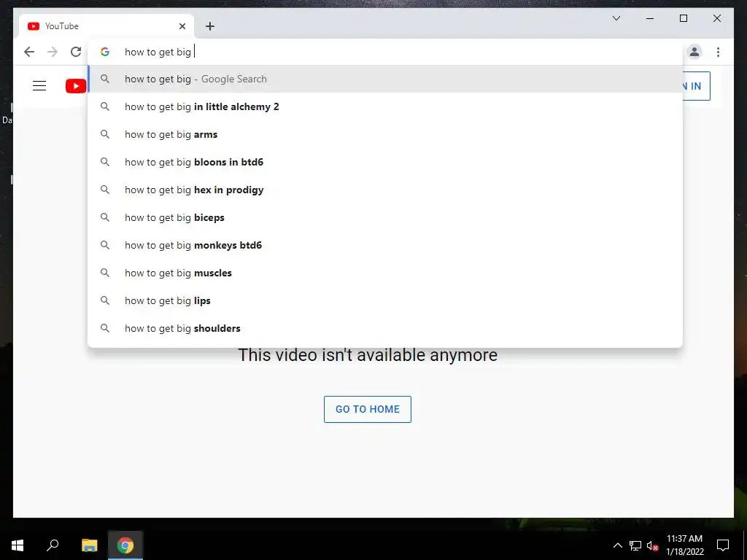Choose the 'how to get big shoulders' suggestion
Viewport: 747px width, 560px height.
coord(385,328)
